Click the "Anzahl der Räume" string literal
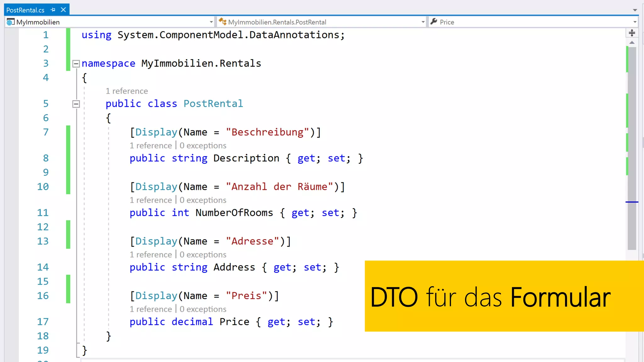644x362 pixels. point(280,187)
